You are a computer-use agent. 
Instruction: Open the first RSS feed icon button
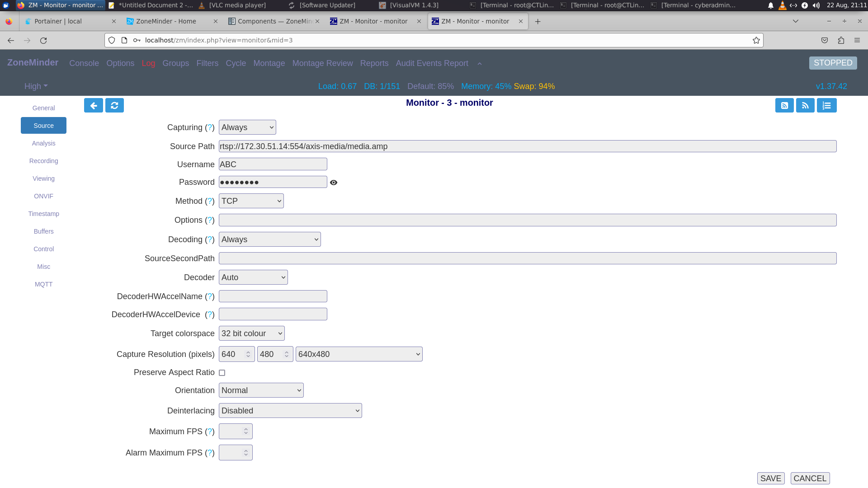(x=784, y=105)
